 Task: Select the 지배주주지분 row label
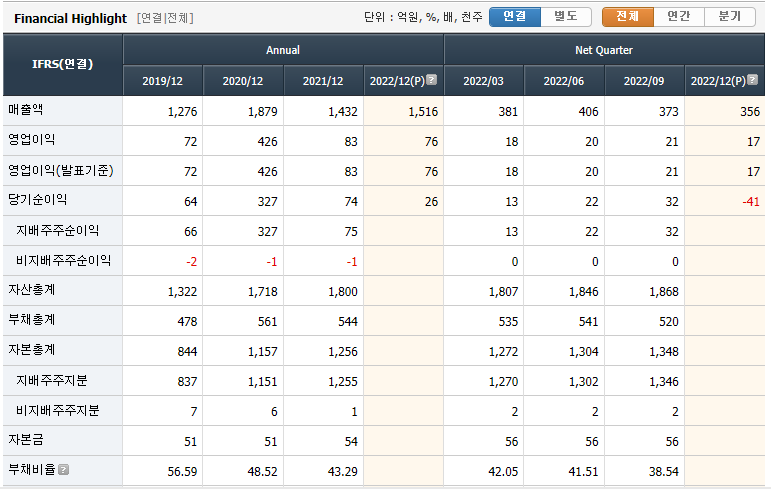tap(52, 380)
